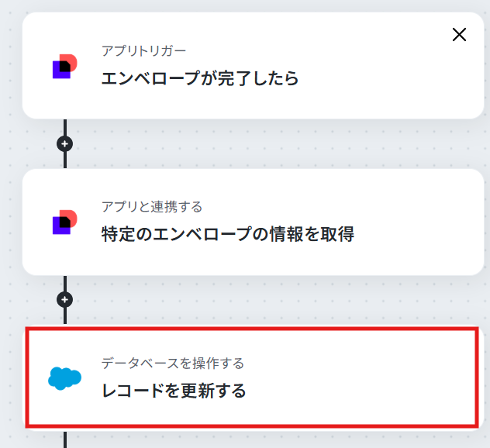Click the DocuSign icon beside 特定のエンベロープの情報を取得
This screenshot has height=448, width=490.
click(x=64, y=222)
